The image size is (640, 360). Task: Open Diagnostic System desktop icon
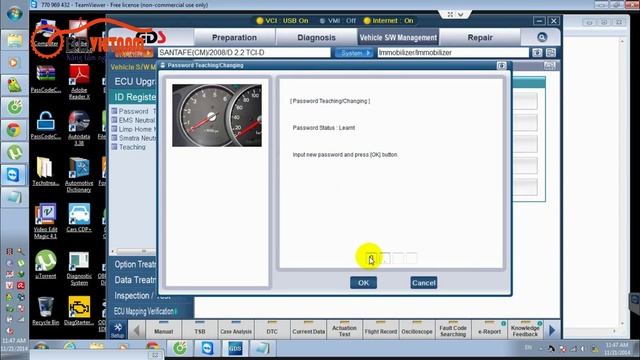pos(79,268)
